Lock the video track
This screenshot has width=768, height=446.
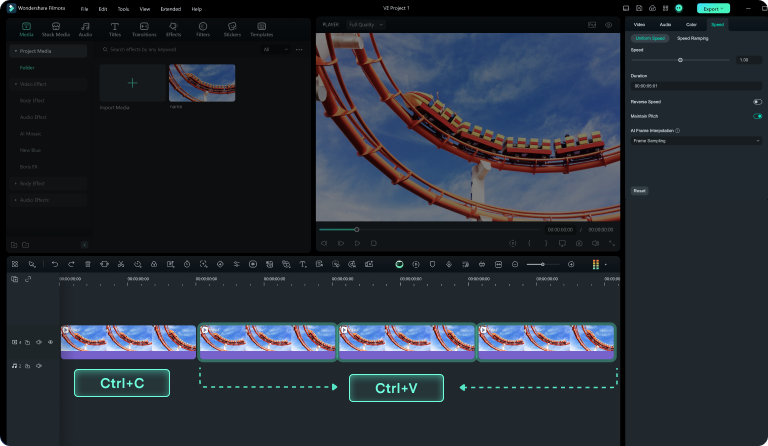(27, 342)
